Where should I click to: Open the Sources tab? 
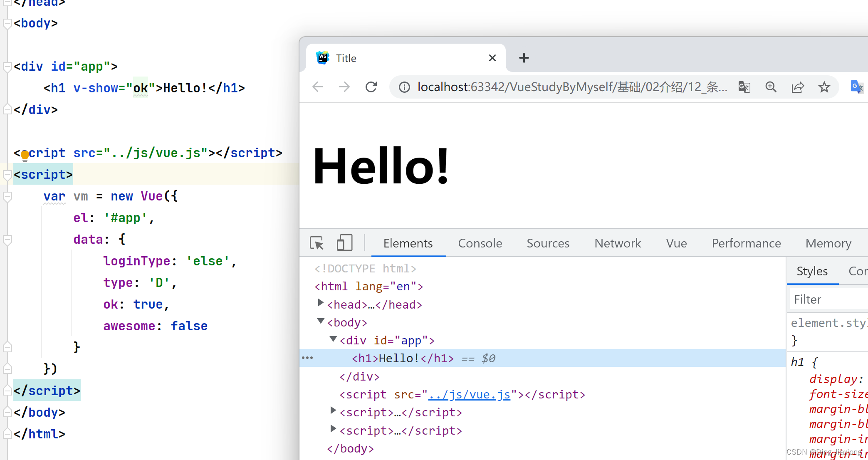pos(548,243)
